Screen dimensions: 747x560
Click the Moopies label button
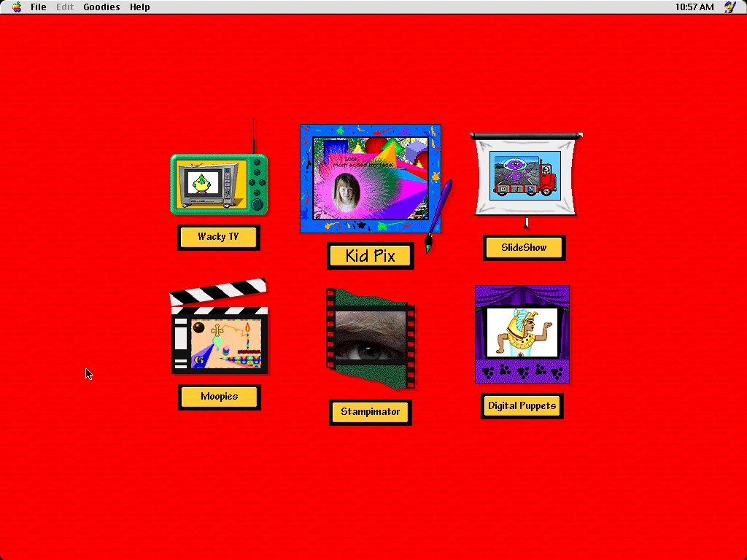(219, 397)
